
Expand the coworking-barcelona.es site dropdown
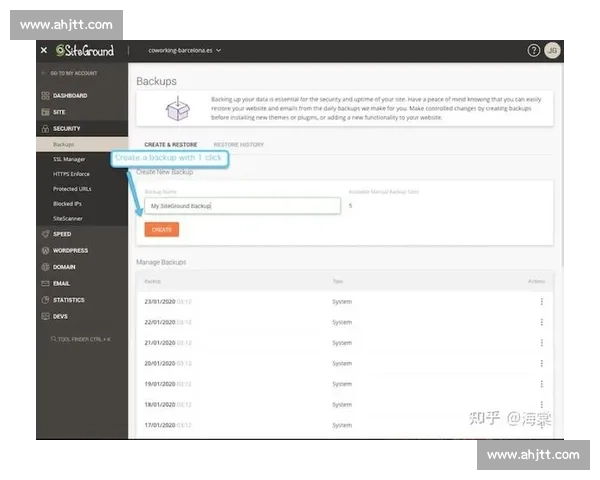[x=185, y=50]
